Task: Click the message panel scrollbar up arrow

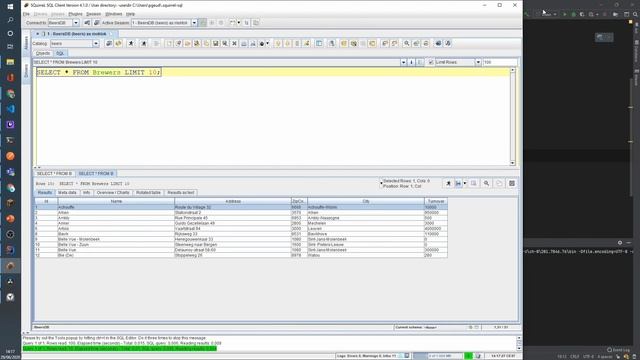Action: click(519, 338)
